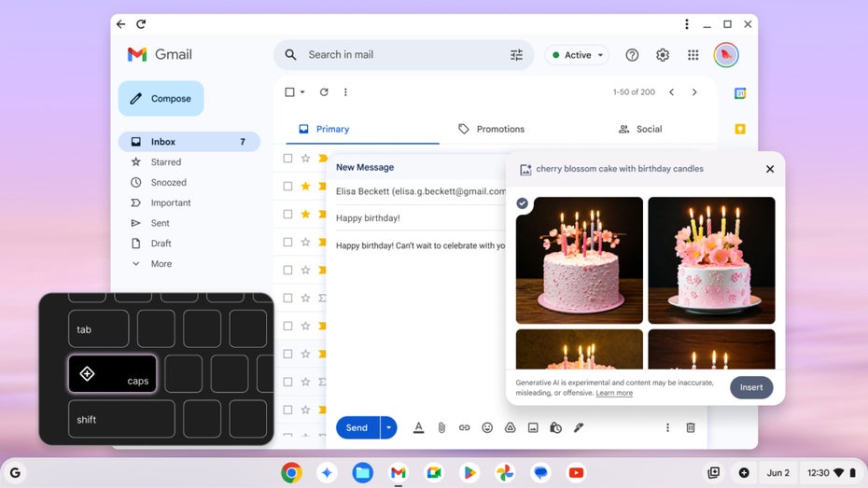Screen dimensions: 868x488
Task: Toggle confidential mode lock-clock icon
Action: click(x=555, y=427)
